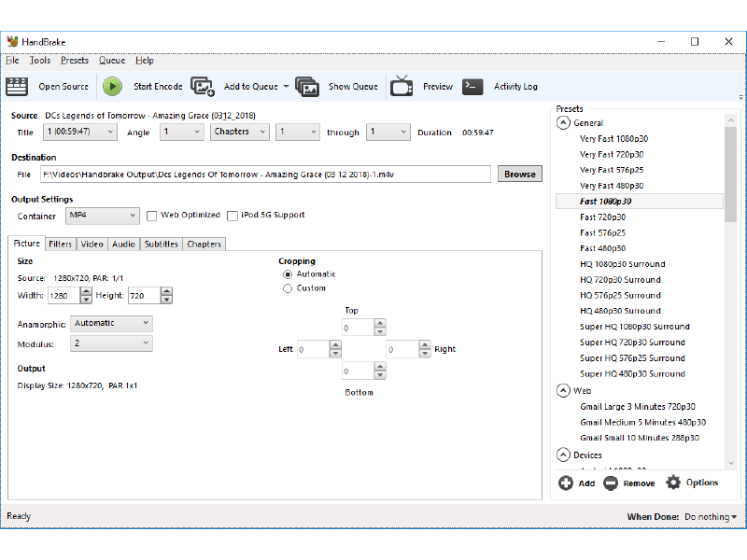This screenshot has width=747, height=560.
Task: Click the Open Source clapperboard icon
Action: 17,87
